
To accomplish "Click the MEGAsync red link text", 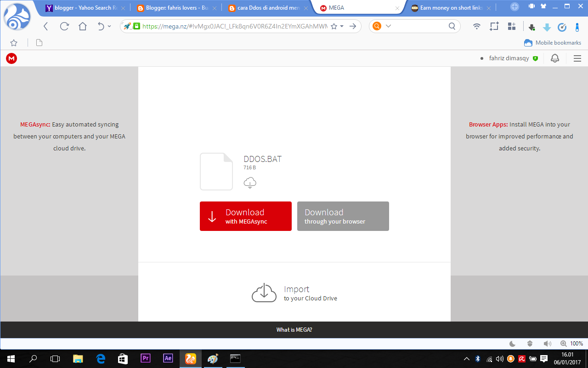I will (35, 124).
